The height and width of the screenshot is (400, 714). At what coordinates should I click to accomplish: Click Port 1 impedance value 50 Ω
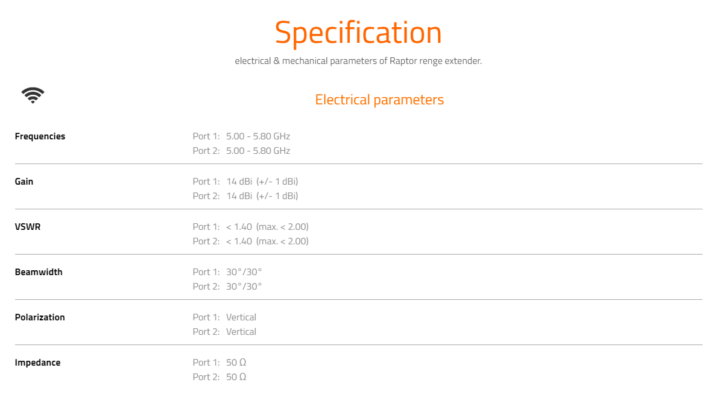pyautogui.click(x=236, y=363)
